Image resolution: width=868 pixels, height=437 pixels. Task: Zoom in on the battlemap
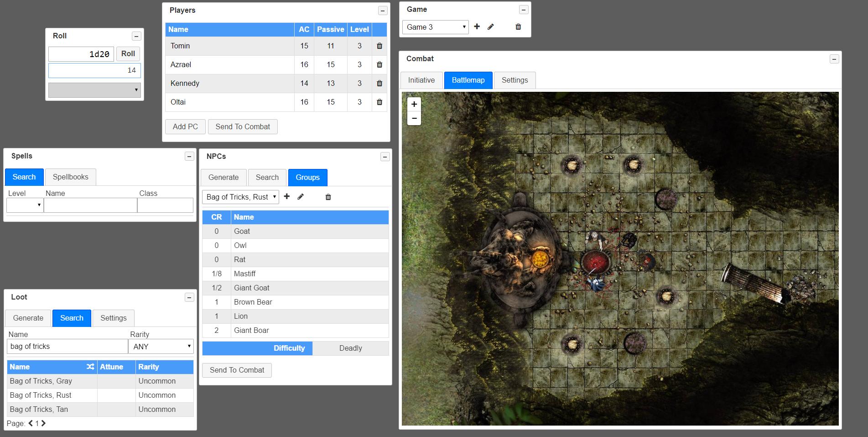pyautogui.click(x=414, y=104)
